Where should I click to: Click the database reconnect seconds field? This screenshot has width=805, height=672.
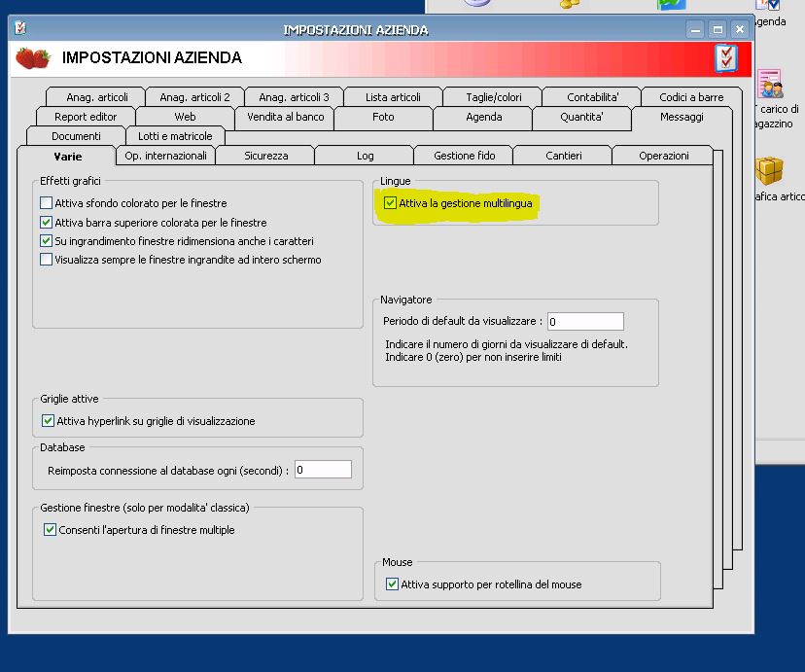point(323,469)
